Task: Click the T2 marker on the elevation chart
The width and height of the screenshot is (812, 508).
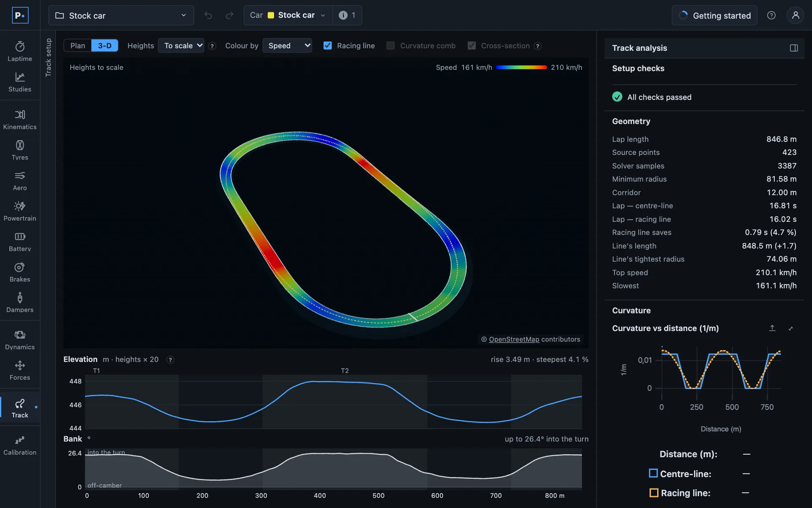Action: (345, 370)
